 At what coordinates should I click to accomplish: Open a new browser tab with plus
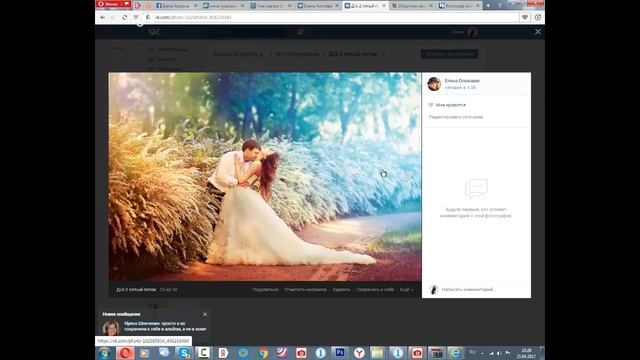coord(488,6)
